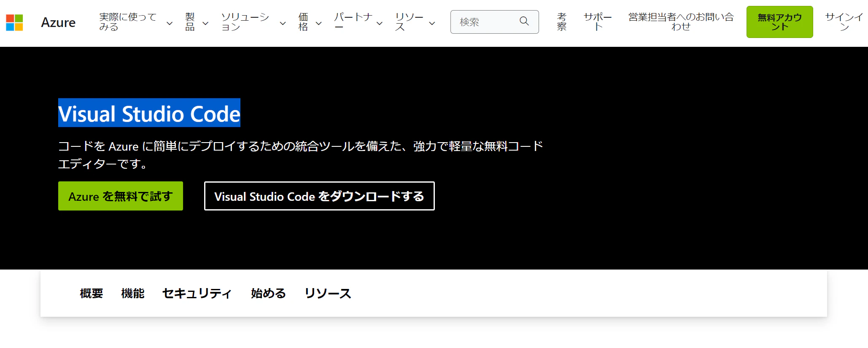Switch to the 概要 tab
The width and height of the screenshot is (868, 348).
92,294
